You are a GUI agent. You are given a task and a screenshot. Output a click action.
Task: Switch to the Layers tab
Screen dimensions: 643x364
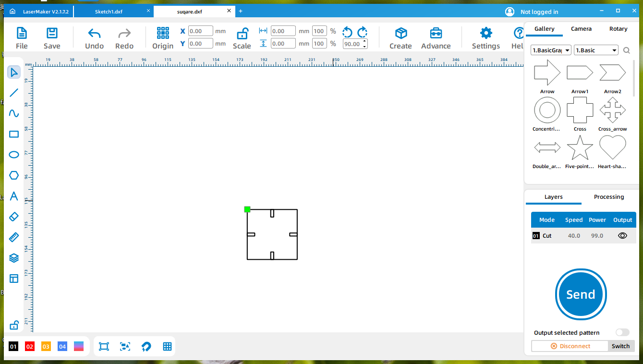pyautogui.click(x=554, y=197)
